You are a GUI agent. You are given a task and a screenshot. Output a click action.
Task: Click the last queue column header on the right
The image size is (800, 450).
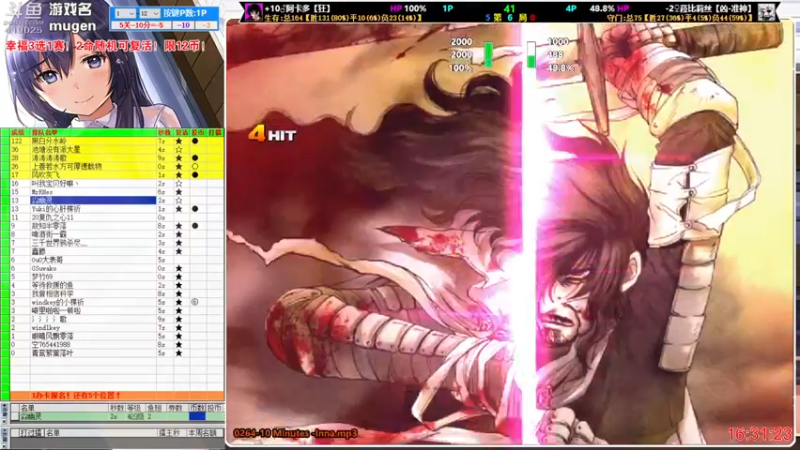click(215, 133)
